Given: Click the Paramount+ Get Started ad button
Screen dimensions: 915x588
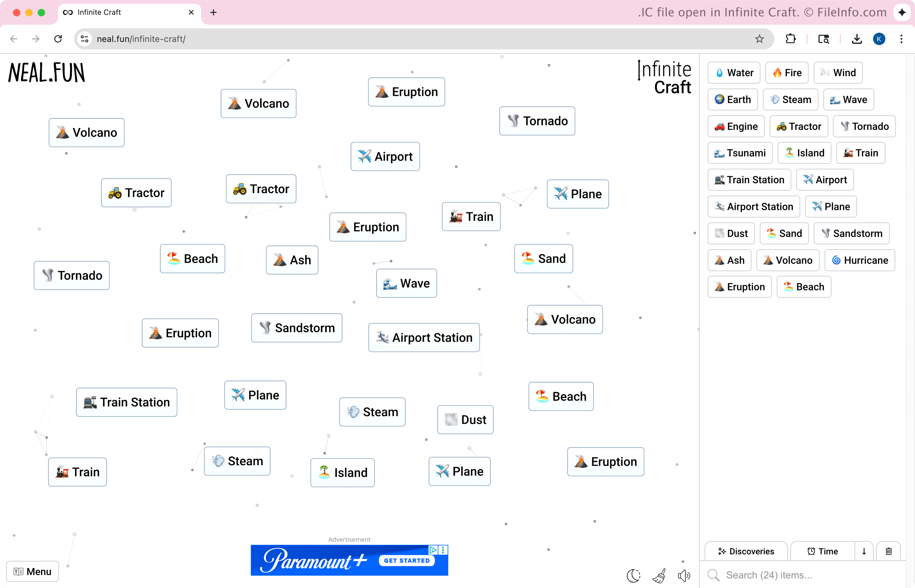Looking at the screenshot, I should pos(407,560).
